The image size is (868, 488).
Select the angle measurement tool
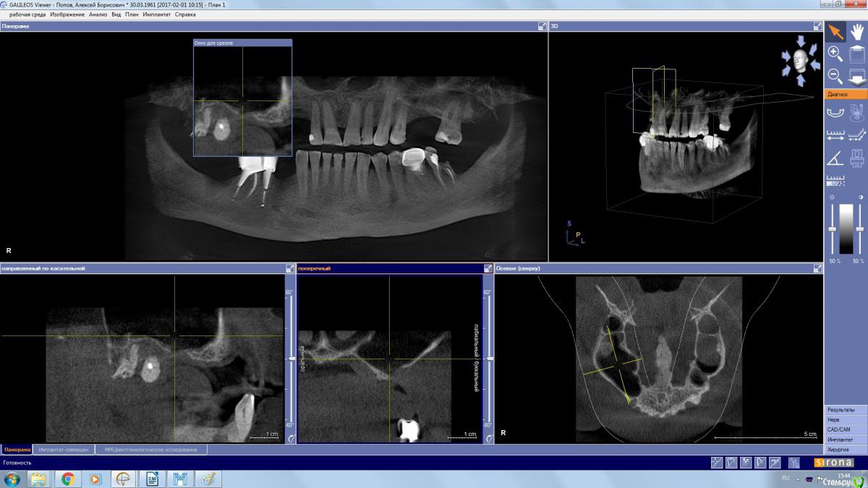[x=835, y=158]
